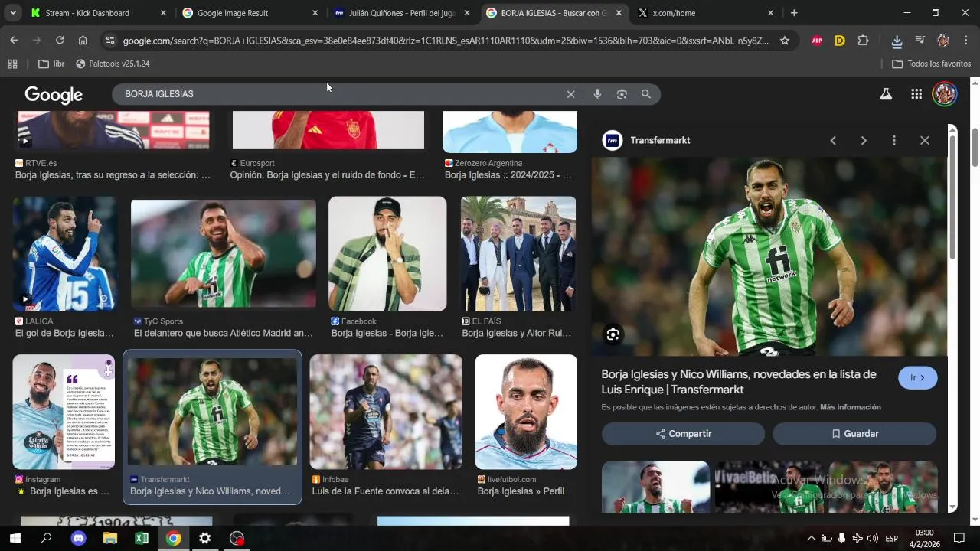Open Settings gear in taskbar
The height and width of the screenshot is (551, 980).
pyautogui.click(x=204, y=538)
